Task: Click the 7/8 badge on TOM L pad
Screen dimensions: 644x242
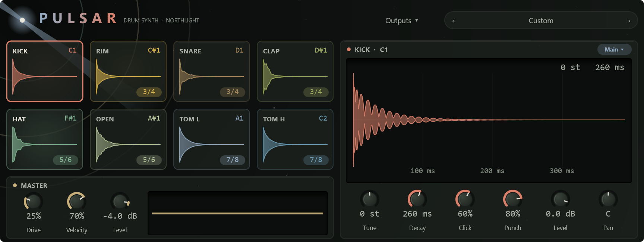Action: [x=233, y=160]
